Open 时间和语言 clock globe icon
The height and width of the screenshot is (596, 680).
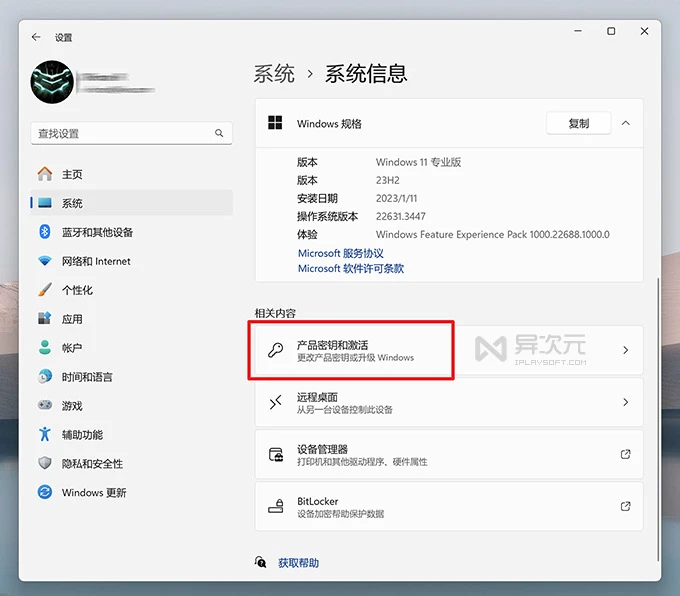pyautogui.click(x=45, y=377)
